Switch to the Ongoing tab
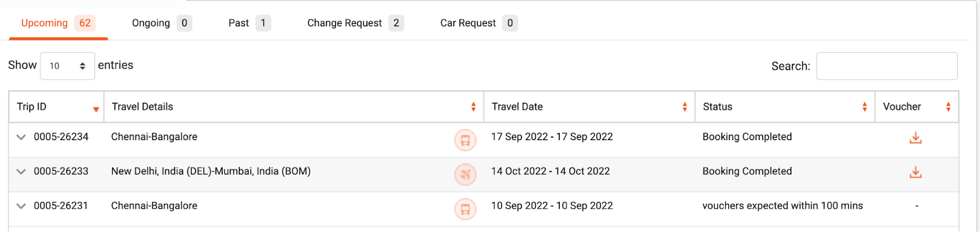The image size is (980, 232). pyautogui.click(x=162, y=23)
